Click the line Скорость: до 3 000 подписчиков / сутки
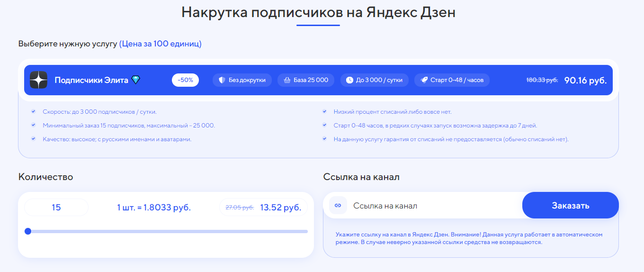Viewport: 644px width, 272px height. pos(99,112)
